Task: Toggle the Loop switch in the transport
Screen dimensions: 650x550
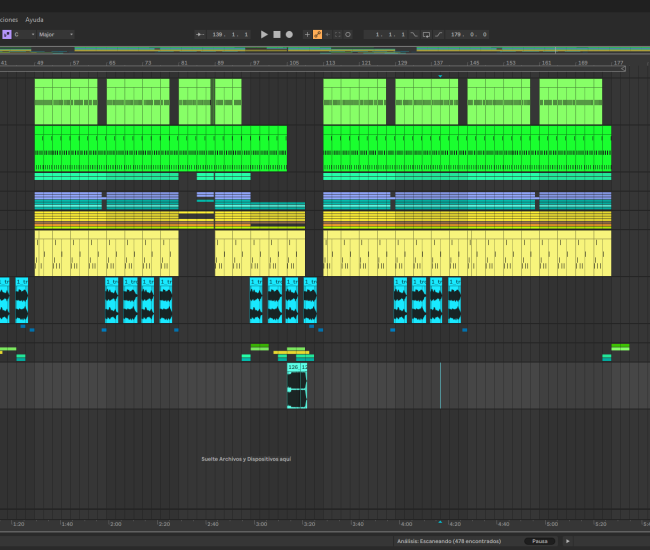Action: click(426, 34)
